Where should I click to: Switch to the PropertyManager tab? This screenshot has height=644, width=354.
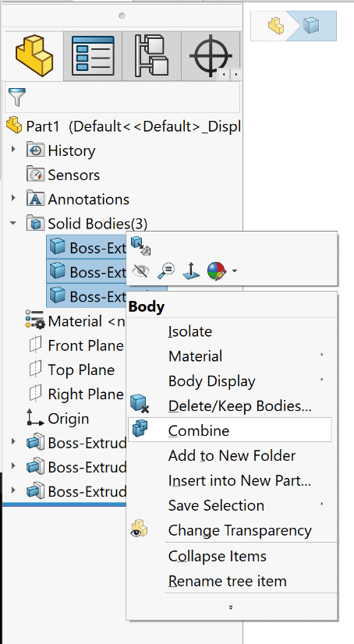[x=93, y=56]
